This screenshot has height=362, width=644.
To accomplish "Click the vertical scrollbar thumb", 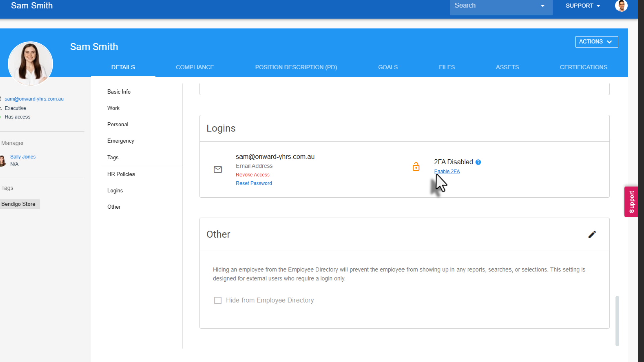I will (617, 320).
